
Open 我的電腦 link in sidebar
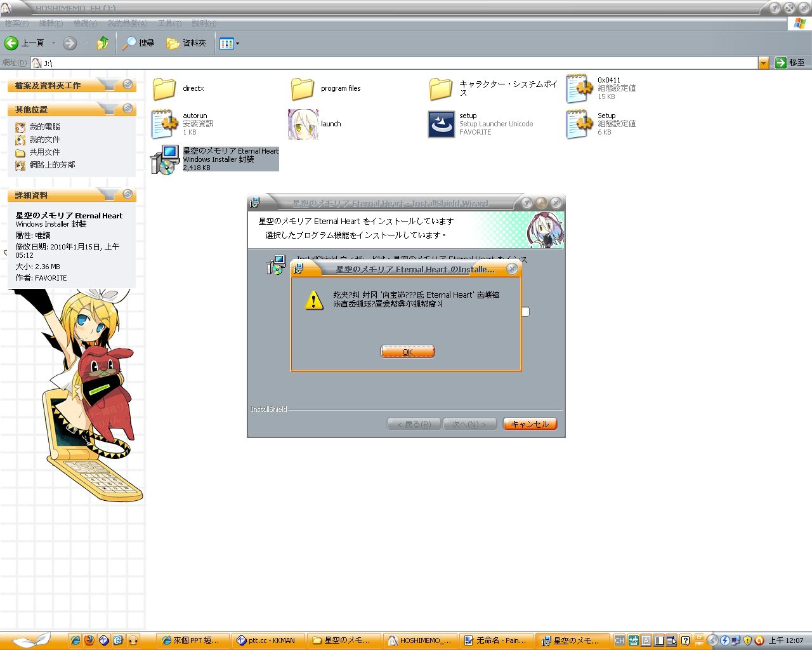coord(44,127)
